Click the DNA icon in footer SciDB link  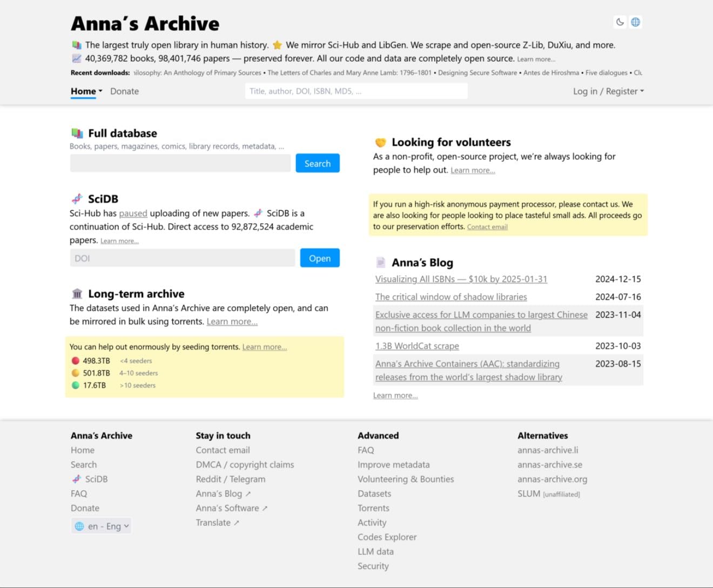77,479
